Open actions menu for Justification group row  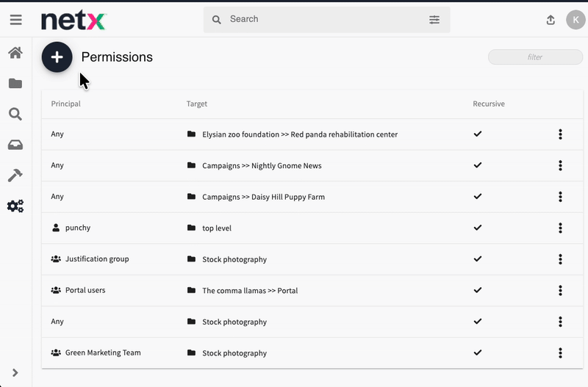click(x=560, y=259)
